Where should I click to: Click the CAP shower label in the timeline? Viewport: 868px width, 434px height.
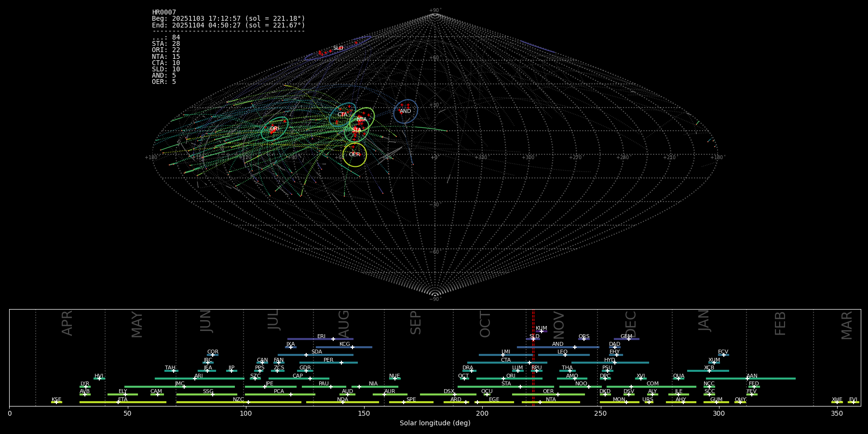(298, 376)
